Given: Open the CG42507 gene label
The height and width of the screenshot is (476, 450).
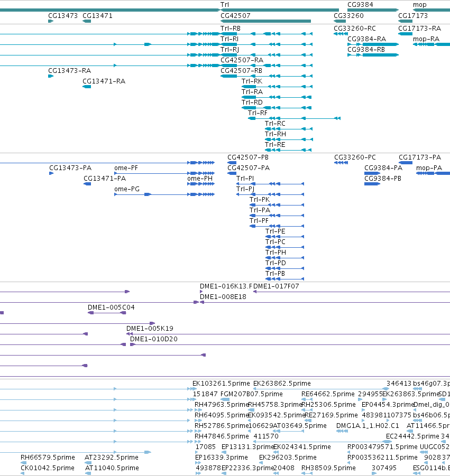Looking at the screenshot, I should [235, 15].
